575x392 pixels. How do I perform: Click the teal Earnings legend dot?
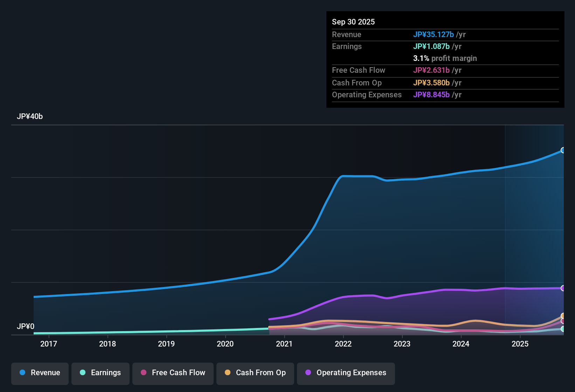pyautogui.click(x=82, y=373)
